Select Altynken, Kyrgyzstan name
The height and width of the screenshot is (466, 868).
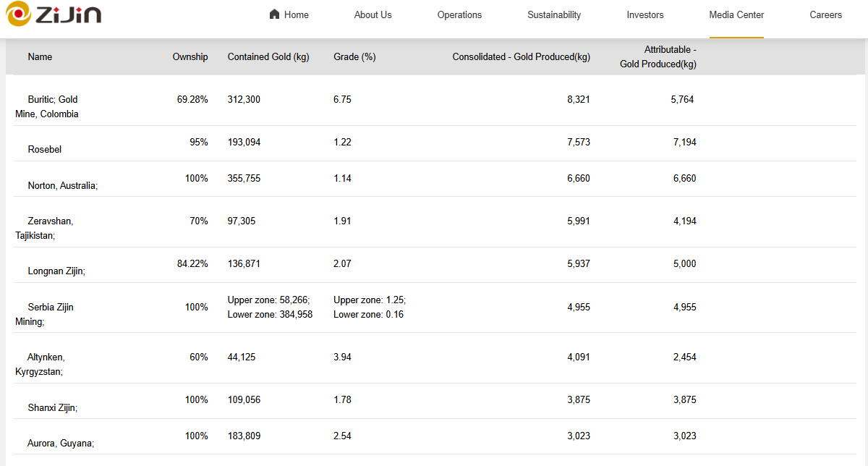point(40,364)
